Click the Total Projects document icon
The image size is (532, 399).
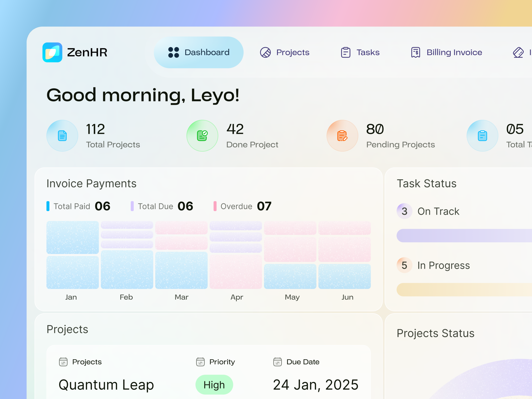pyautogui.click(x=62, y=136)
